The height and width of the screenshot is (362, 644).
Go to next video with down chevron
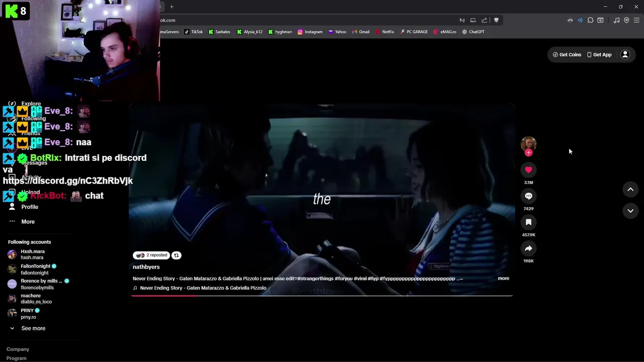[630, 211]
